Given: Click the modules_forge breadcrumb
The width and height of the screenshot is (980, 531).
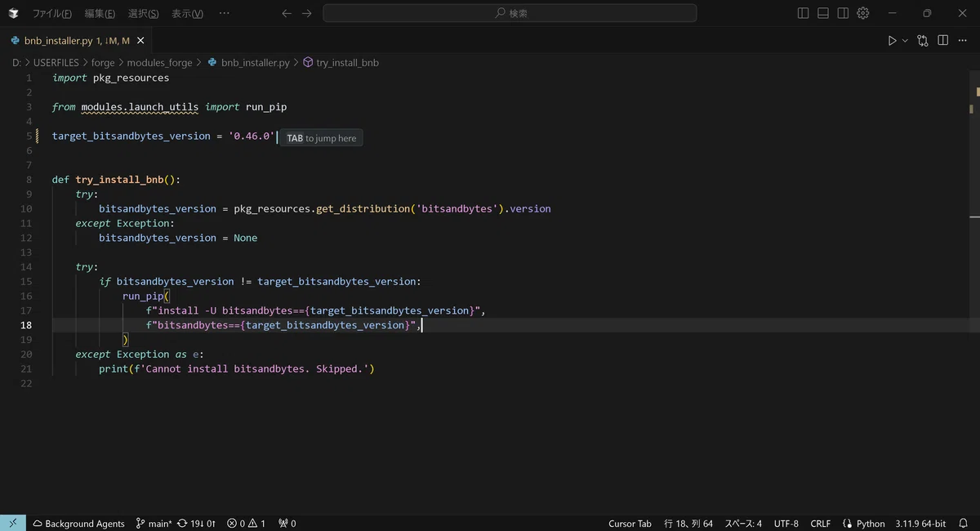Looking at the screenshot, I should click(160, 62).
